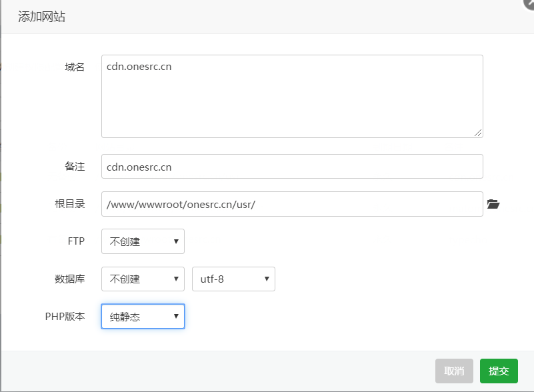
Task: Focus the 域名 multi-line text area
Action: tap(292, 96)
